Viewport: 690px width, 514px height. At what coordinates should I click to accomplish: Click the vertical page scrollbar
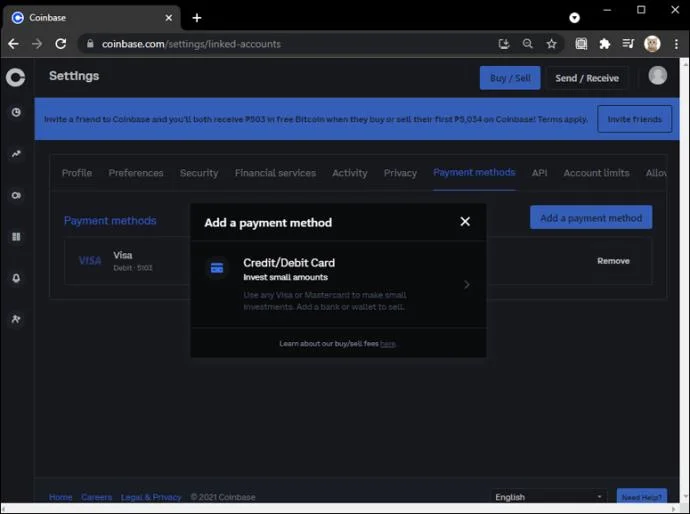[685, 280]
